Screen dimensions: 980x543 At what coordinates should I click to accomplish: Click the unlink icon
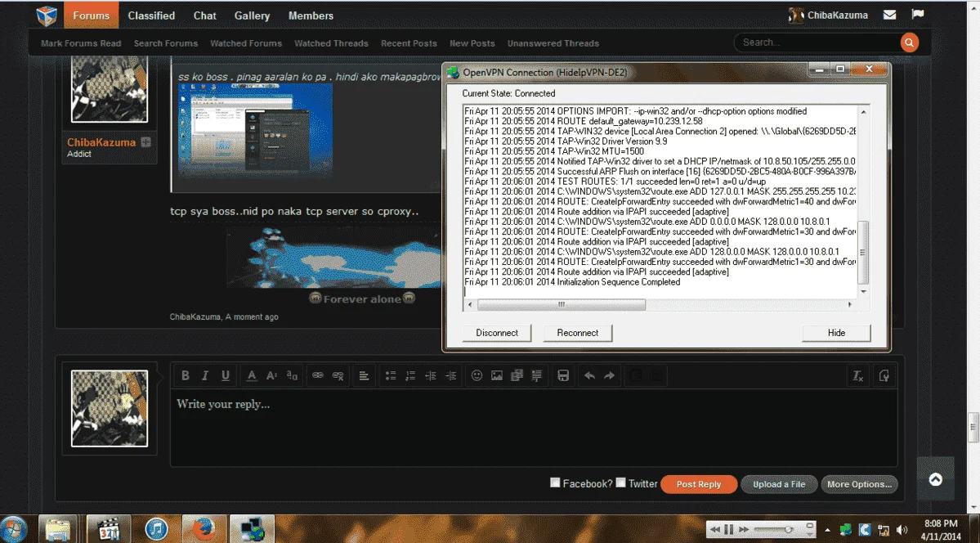click(338, 375)
